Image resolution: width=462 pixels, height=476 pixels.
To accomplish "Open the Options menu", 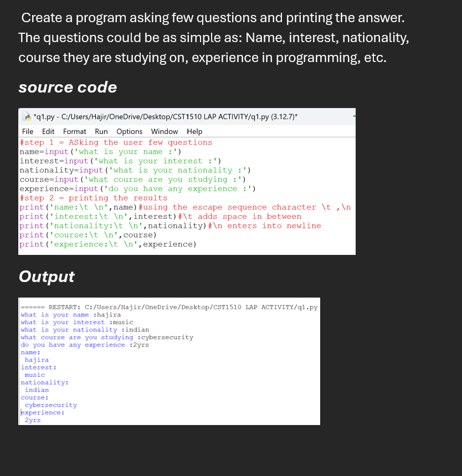I will [x=129, y=131].
